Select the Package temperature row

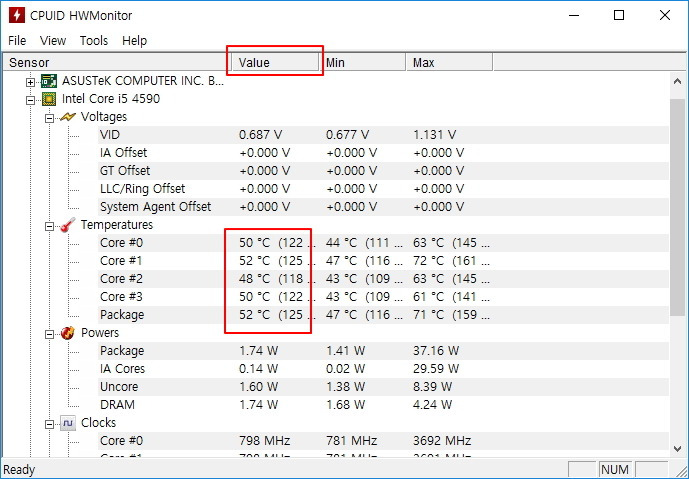pyautogui.click(x=383, y=315)
